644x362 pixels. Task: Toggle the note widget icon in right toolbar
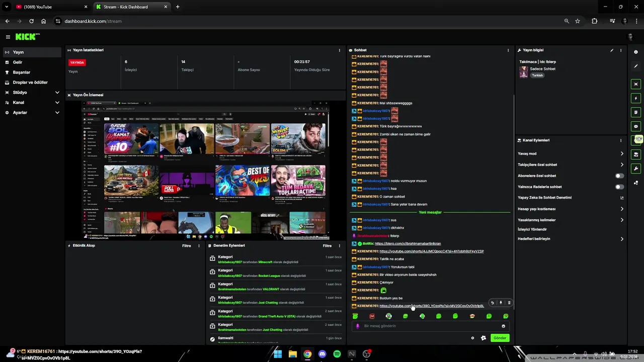pyautogui.click(x=636, y=112)
